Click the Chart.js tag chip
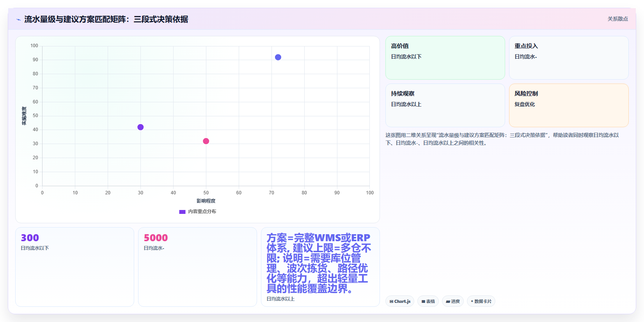 pos(400,301)
